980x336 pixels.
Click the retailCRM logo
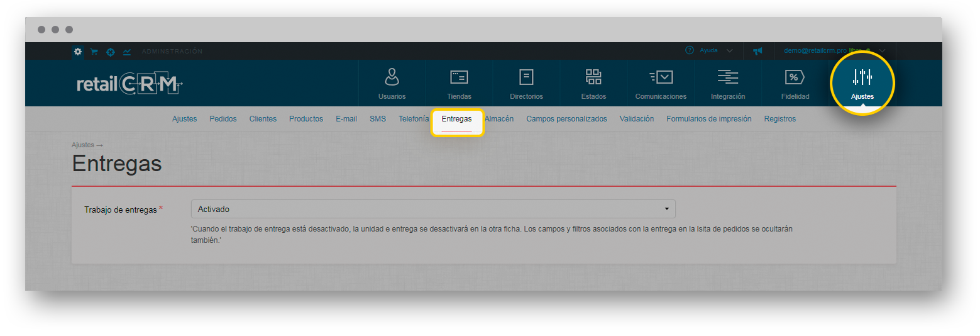[x=129, y=84]
